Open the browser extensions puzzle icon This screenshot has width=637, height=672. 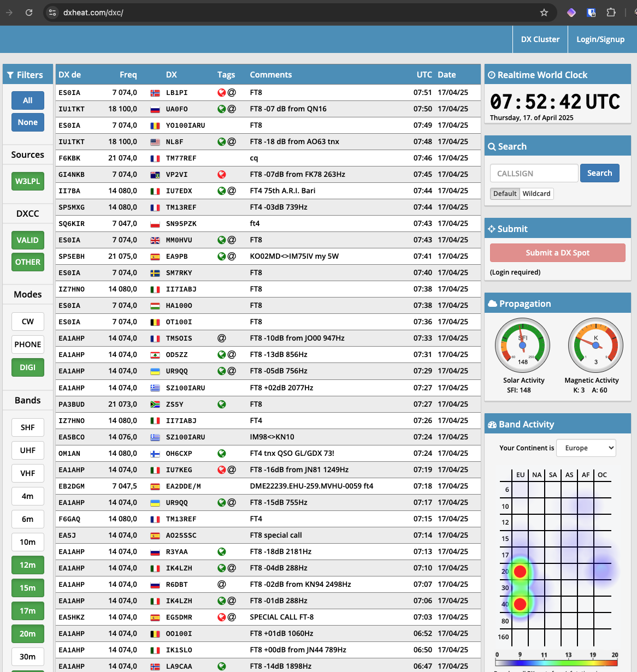pos(611,13)
